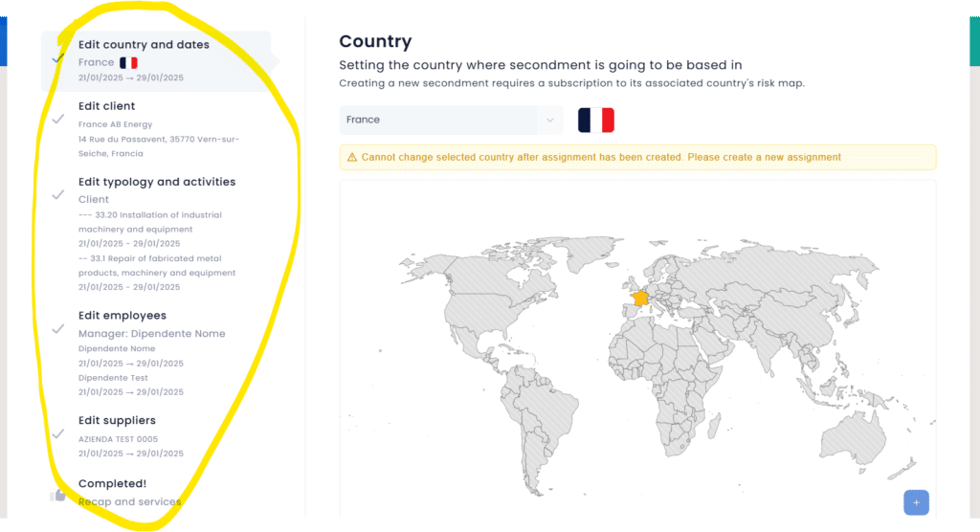Select Edit country and dates step

(x=144, y=45)
